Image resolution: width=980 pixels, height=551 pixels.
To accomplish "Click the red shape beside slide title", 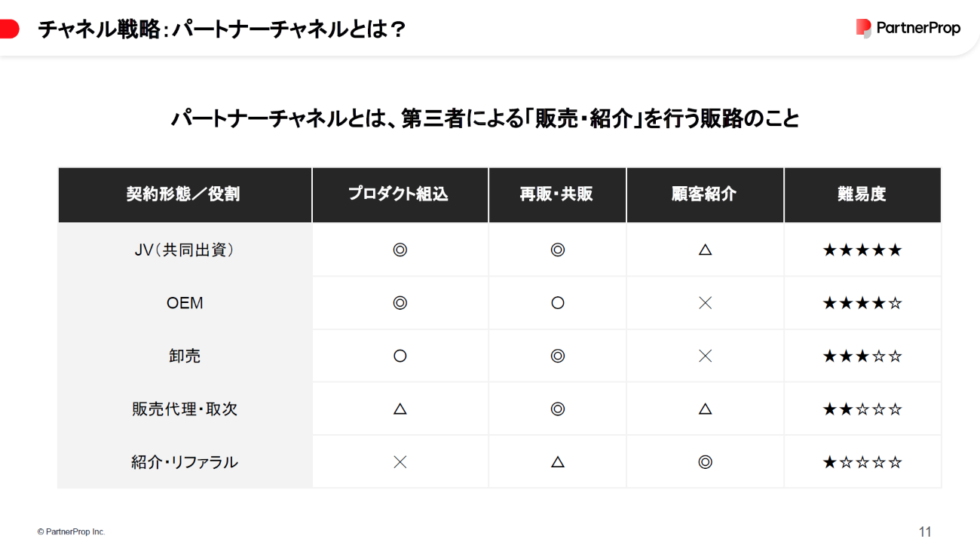I will tap(9, 29).
